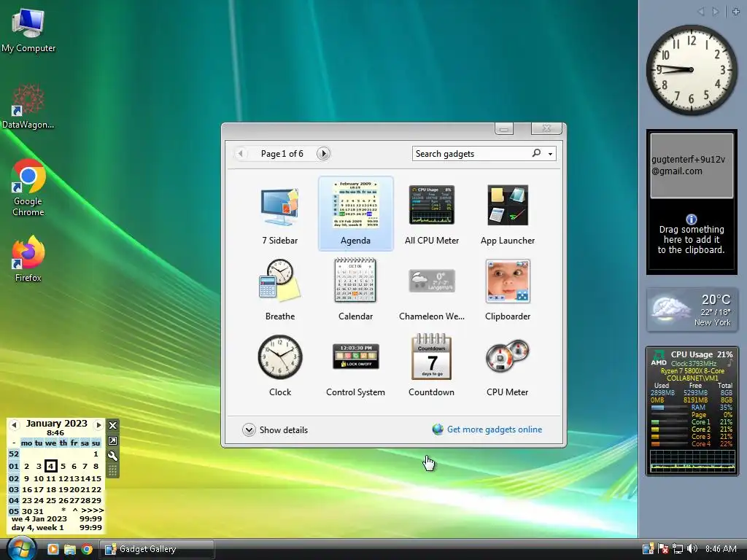Open the search options dropdown arrow
This screenshot has width=747, height=560.
550,154
